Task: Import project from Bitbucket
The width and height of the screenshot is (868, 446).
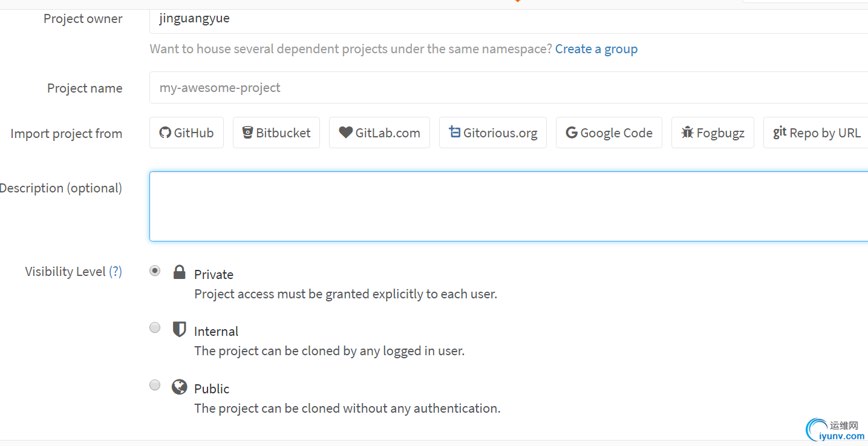Action: [x=276, y=133]
